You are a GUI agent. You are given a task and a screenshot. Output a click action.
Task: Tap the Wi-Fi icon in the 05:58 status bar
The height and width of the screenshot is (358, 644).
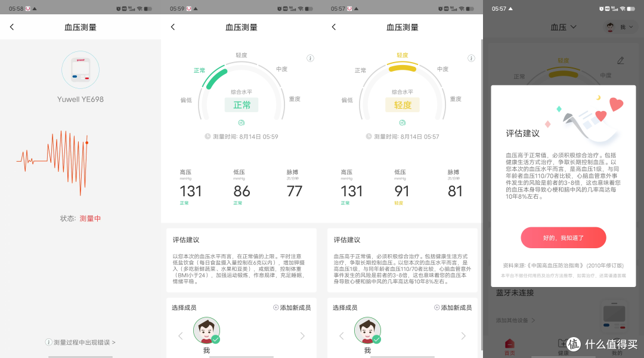[140, 8]
